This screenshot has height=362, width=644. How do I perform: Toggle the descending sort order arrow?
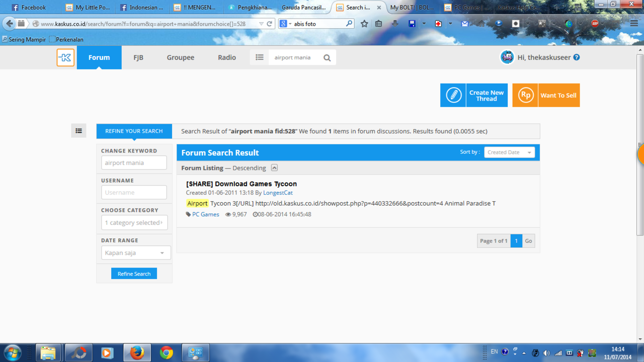[274, 167]
